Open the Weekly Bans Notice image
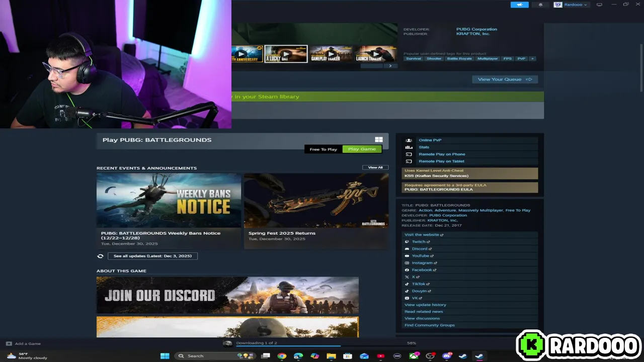Image resolution: width=644 pixels, height=362 pixels. coord(169,201)
